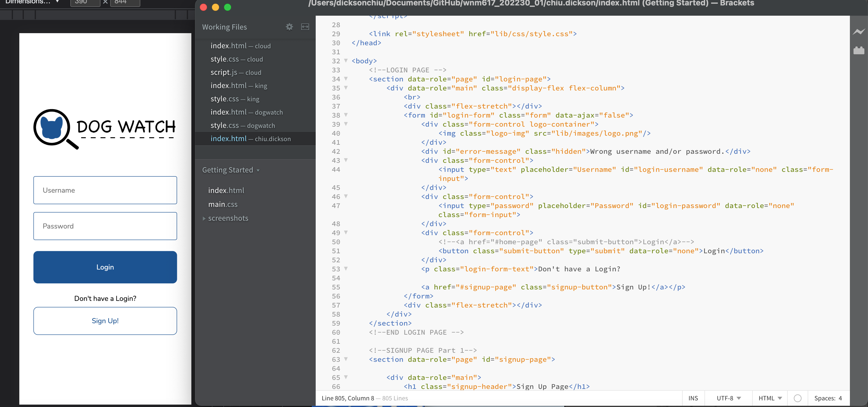Open the file settings gear icon
Image resolution: width=868 pixels, height=407 pixels.
pos(289,27)
